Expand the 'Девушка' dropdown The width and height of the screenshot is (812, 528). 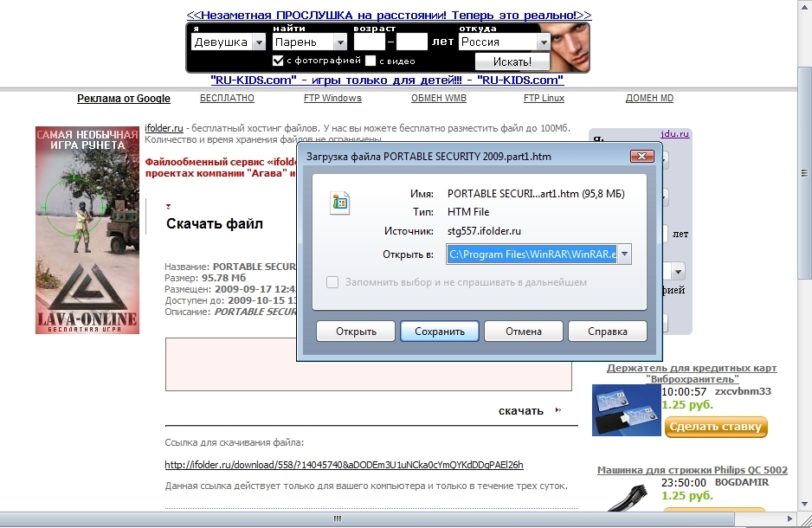tap(259, 42)
